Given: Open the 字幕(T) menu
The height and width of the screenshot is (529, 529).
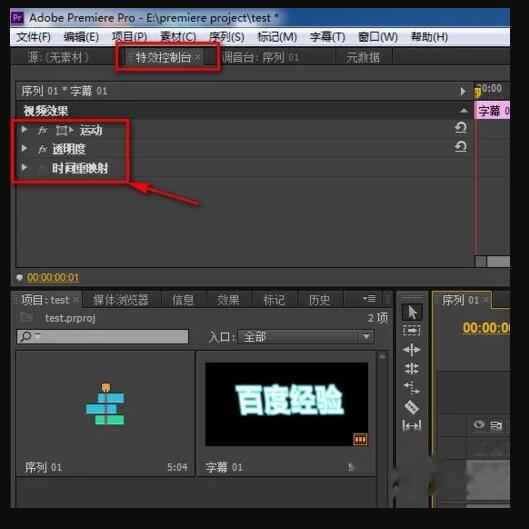Looking at the screenshot, I should tap(327, 37).
